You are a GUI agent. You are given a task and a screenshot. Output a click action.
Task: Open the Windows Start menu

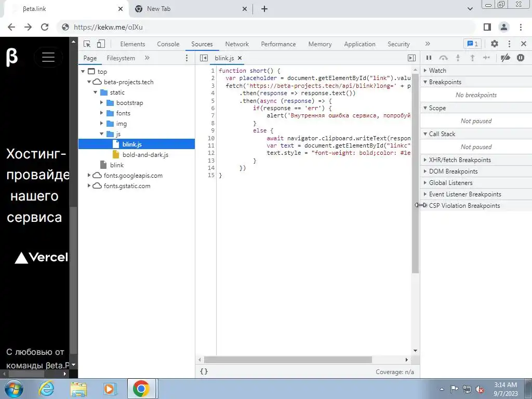(x=14, y=389)
